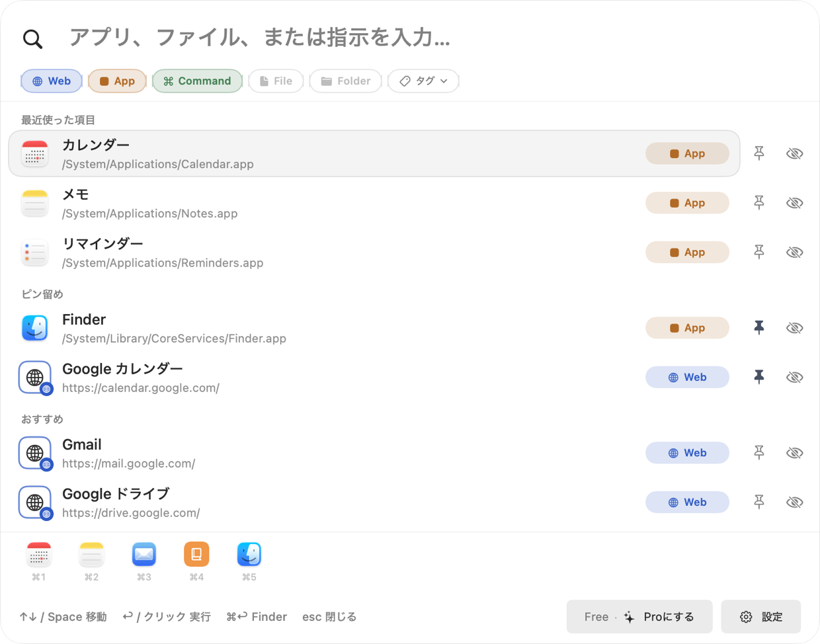Click the /System/Applications/Calendar.app path text
This screenshot has width=820, height=644.
(x=158, y=164)
